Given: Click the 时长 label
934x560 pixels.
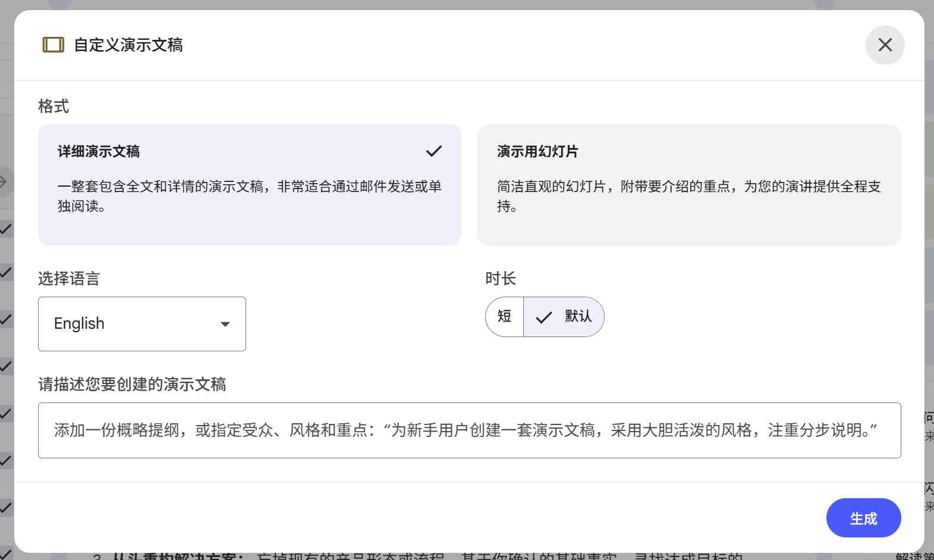Looking at the screenshot, I should (501, 279).
